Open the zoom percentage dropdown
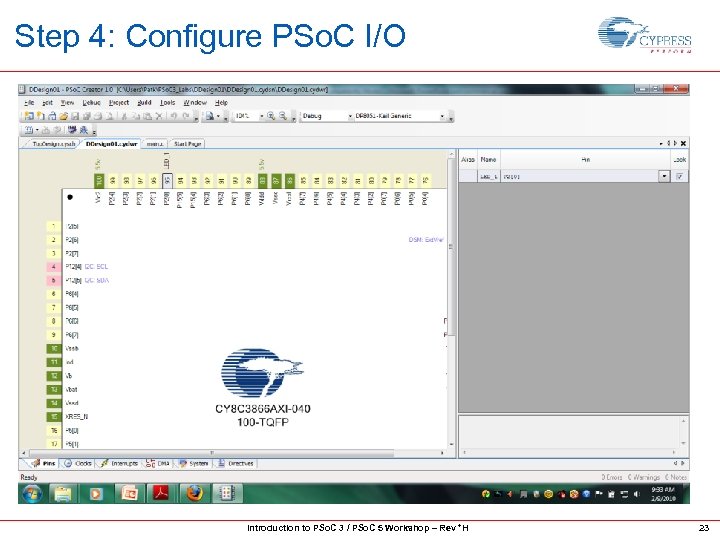 (262, 116)
